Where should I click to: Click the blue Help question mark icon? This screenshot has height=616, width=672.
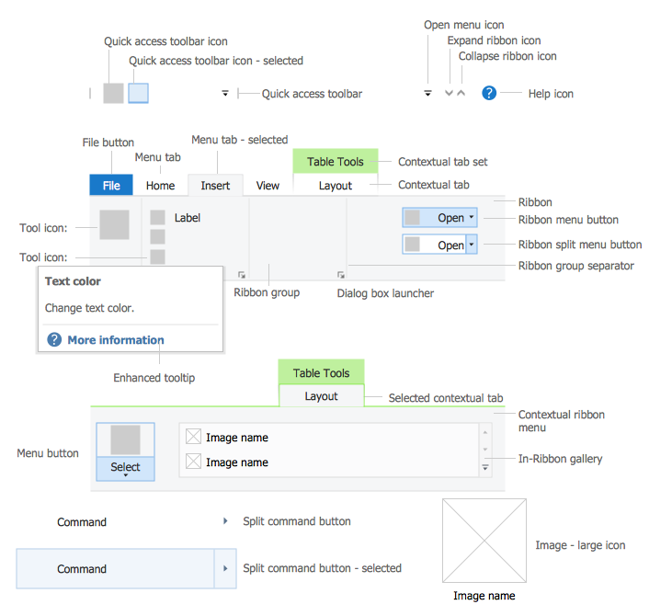click(489, 93)
